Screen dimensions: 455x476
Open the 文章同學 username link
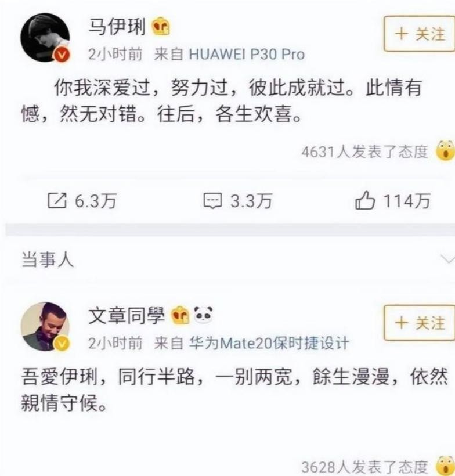coord(127,315)
